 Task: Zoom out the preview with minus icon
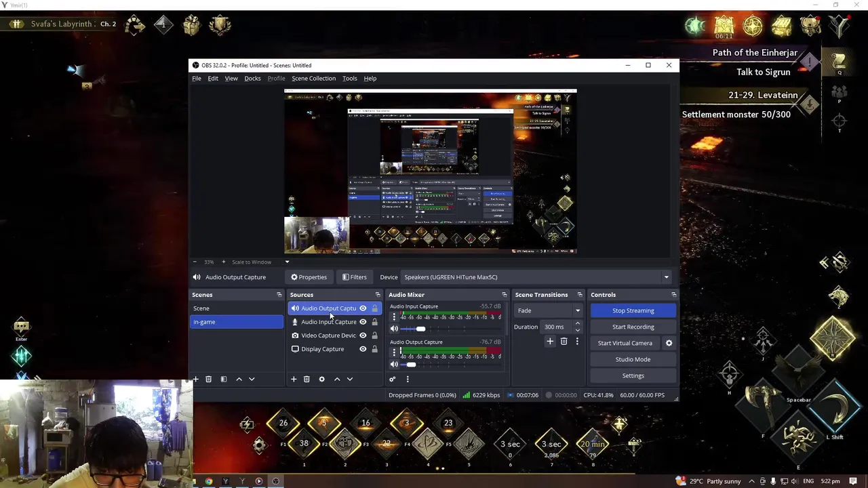(195, 262)
